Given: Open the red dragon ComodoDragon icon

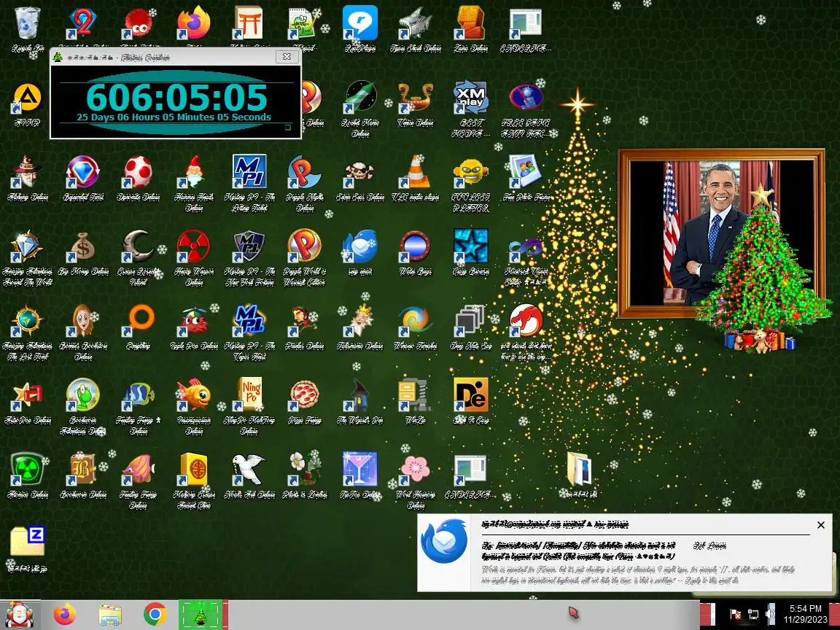Looking at the screenshot, I should click(x=526, y=322).
